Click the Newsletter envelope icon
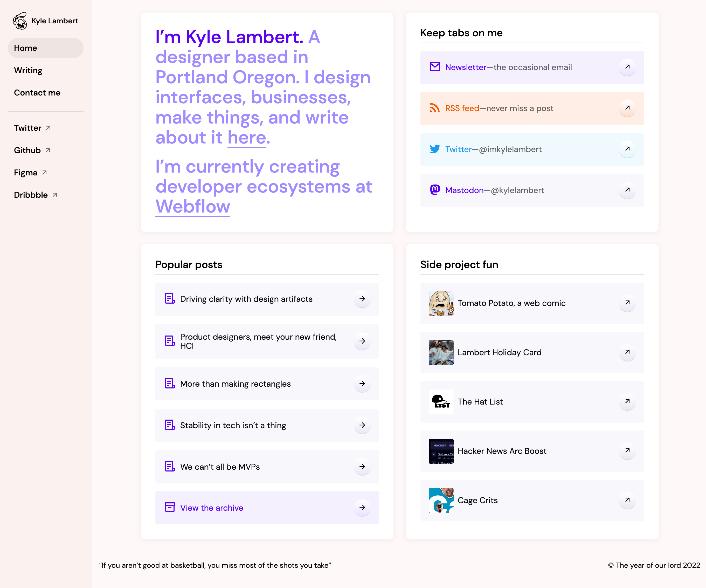This screenshot has width=706, height=588. pos(435,67)
